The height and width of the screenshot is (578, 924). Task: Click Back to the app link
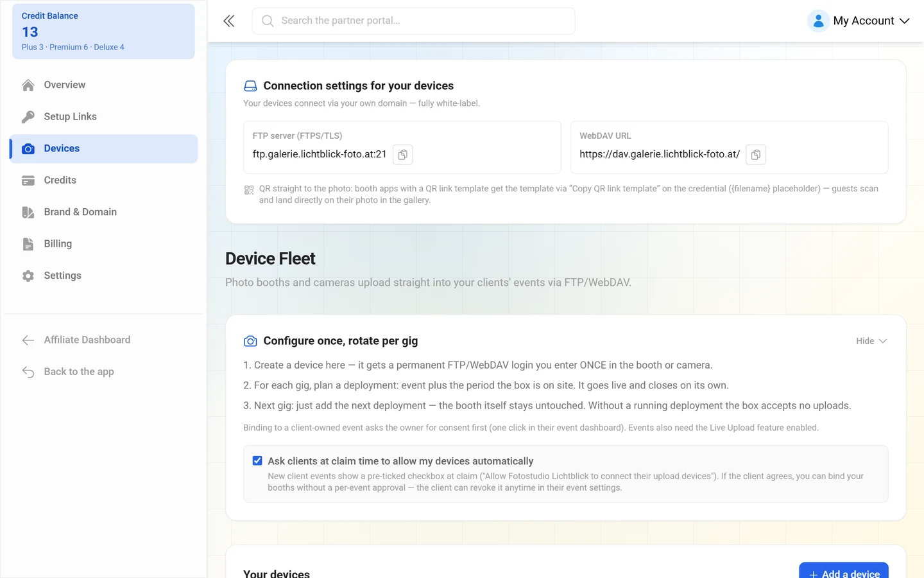coord(103,372)
